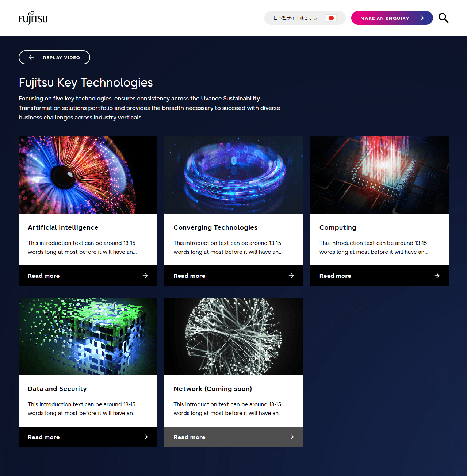
Task: Click the Japanese flag icon
Action: coord(331,18)
